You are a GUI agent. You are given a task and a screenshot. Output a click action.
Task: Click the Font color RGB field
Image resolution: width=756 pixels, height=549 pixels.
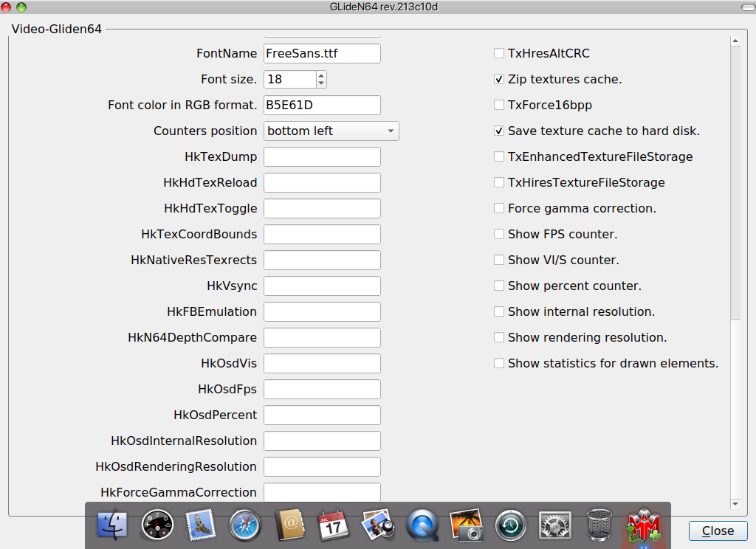tap(322, 106)
